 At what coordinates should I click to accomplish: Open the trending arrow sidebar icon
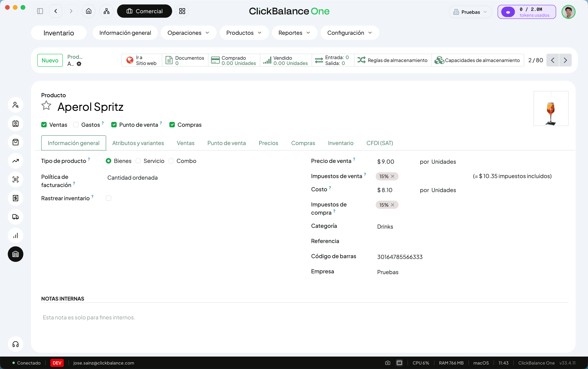[x=16, y=161]
